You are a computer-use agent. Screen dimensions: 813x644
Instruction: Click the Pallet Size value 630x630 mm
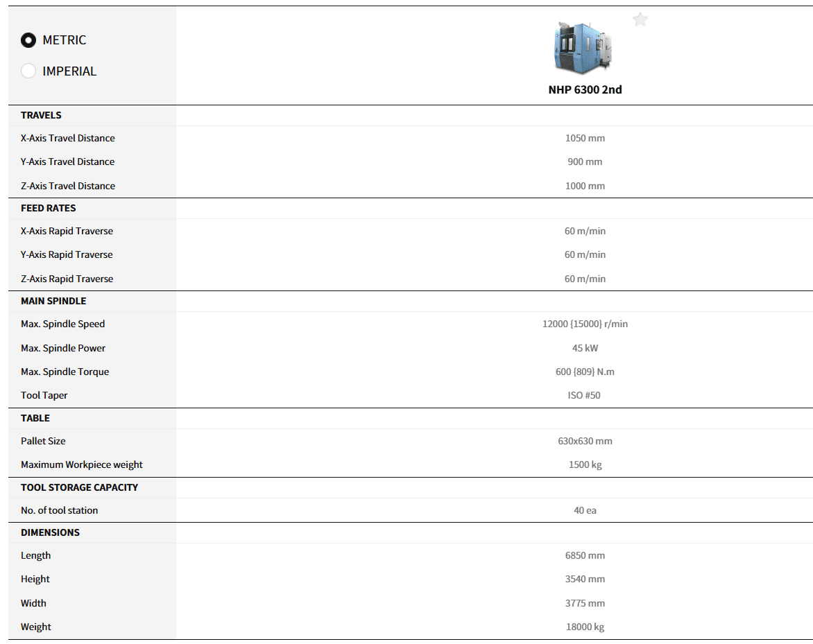tap(585, 441)
